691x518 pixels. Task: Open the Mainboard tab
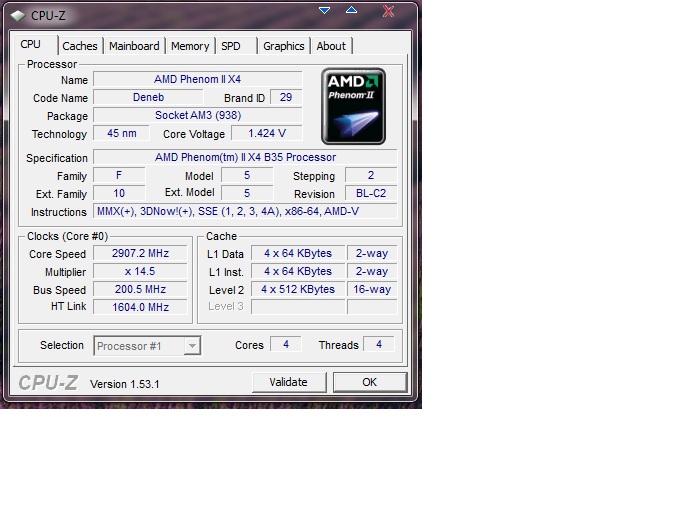tap(134, 46)
